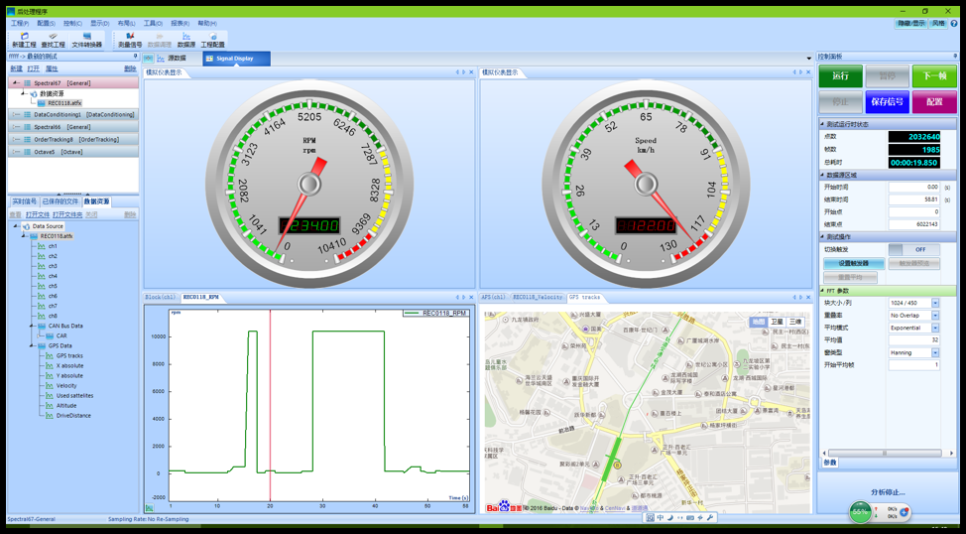This screenshot has height=534, width=966.
Task: Select the DriveDistance tree item
Action: (x=73, y=415)
